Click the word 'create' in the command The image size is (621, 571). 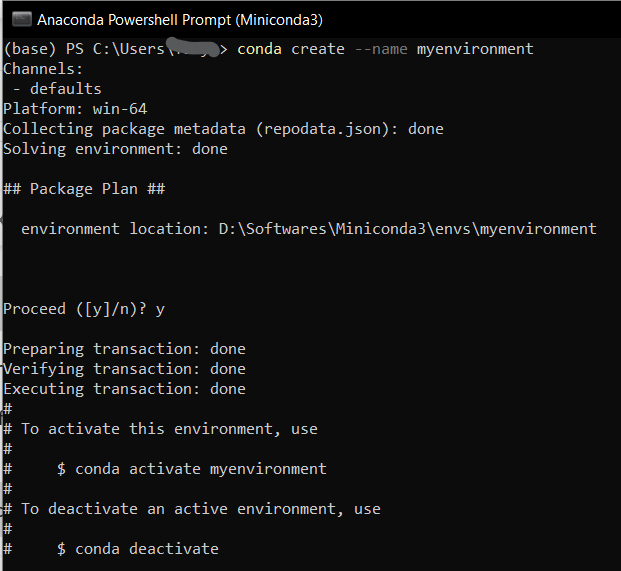tap(318, 49)
